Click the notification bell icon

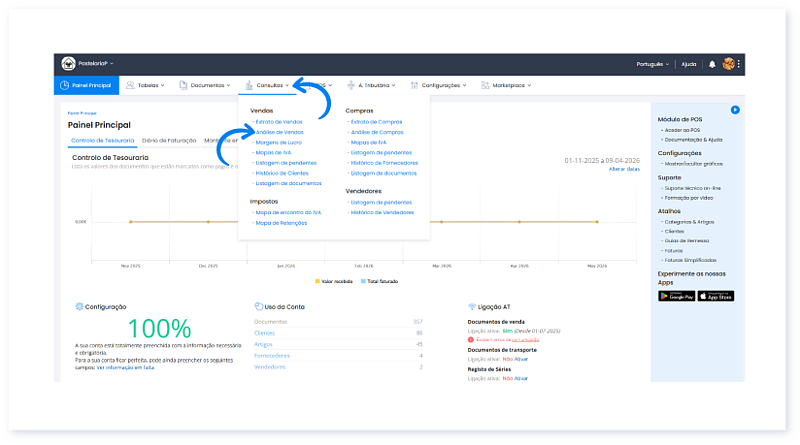point(712,64)
